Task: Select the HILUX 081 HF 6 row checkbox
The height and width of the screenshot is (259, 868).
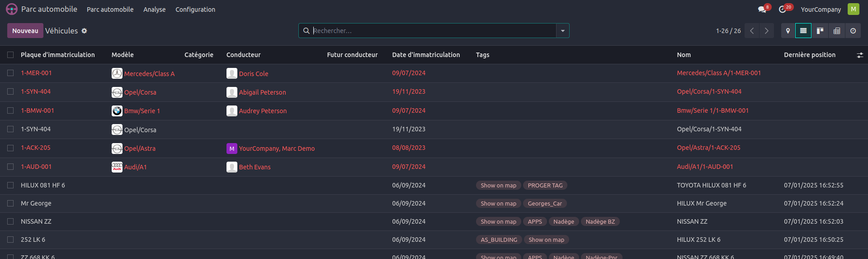Action: tap(10, 185)
